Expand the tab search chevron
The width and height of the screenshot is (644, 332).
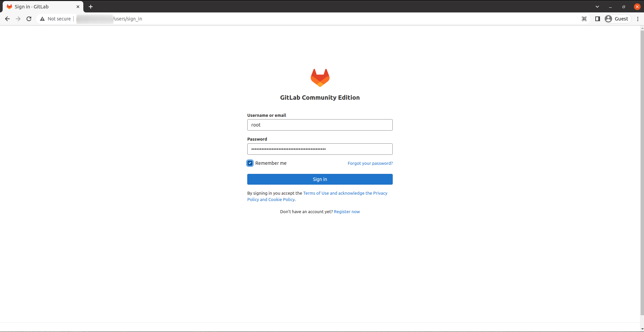pos(597,7)
